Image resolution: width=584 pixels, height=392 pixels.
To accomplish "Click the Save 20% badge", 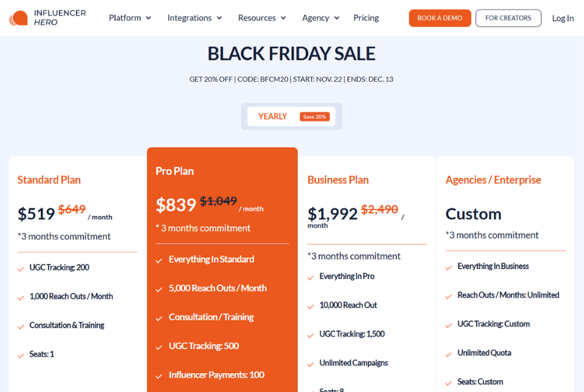I will pos(315,117).
